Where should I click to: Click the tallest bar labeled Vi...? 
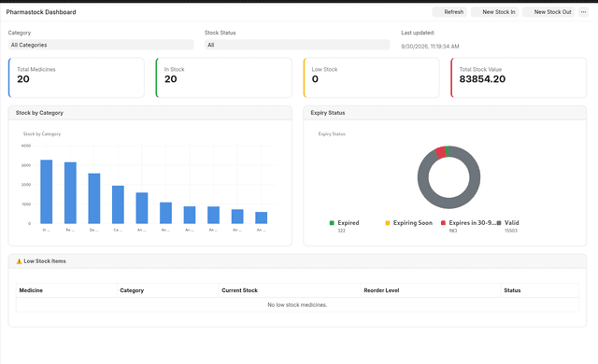(46, 192)
